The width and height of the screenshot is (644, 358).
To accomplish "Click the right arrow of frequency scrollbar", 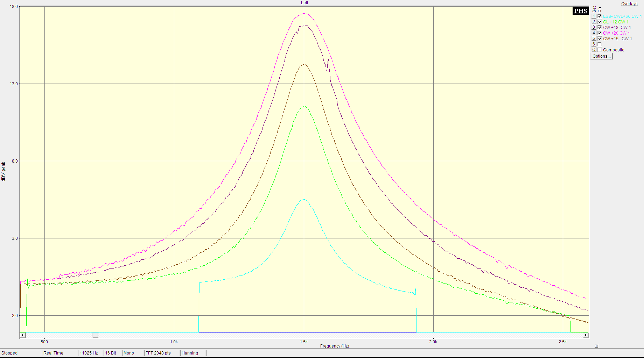I will 586,335.
